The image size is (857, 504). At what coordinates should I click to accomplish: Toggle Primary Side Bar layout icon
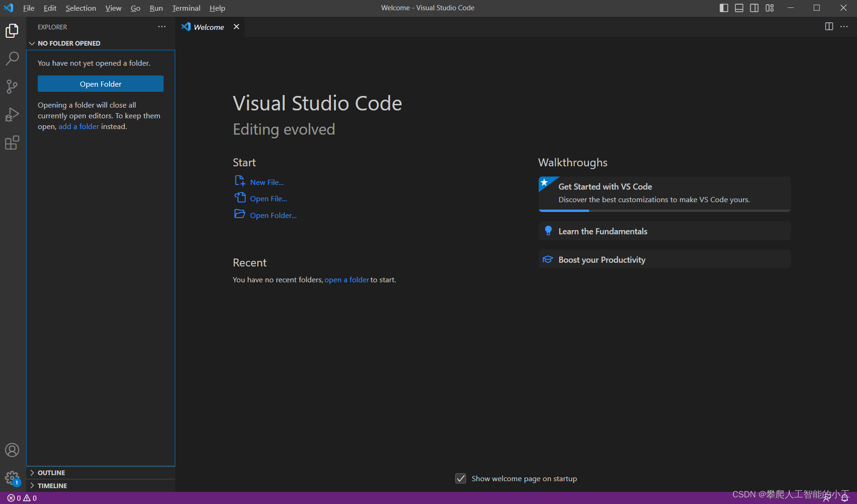[724, 8]
